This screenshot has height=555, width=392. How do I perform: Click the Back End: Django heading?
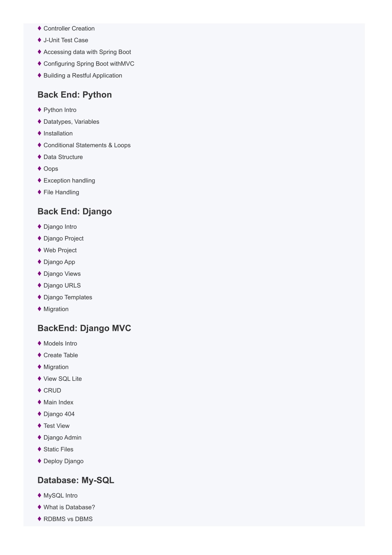(x=75, y=211)
